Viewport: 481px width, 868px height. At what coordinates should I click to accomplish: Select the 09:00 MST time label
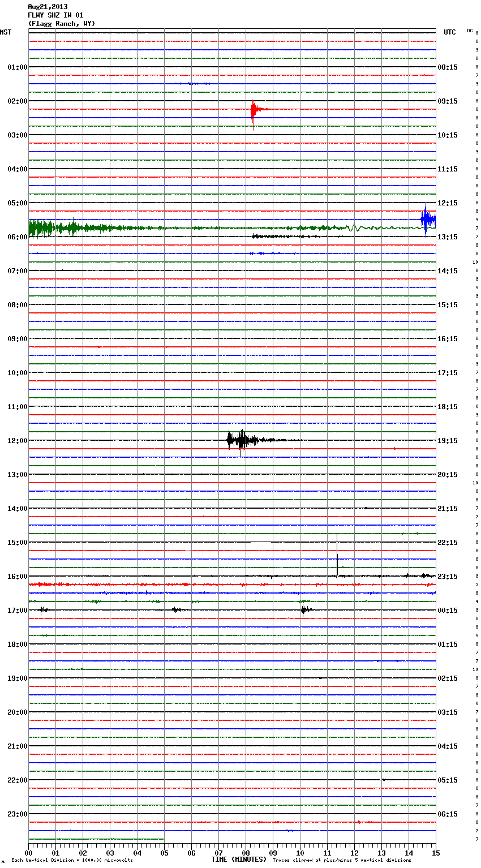[x=18, y=339]
